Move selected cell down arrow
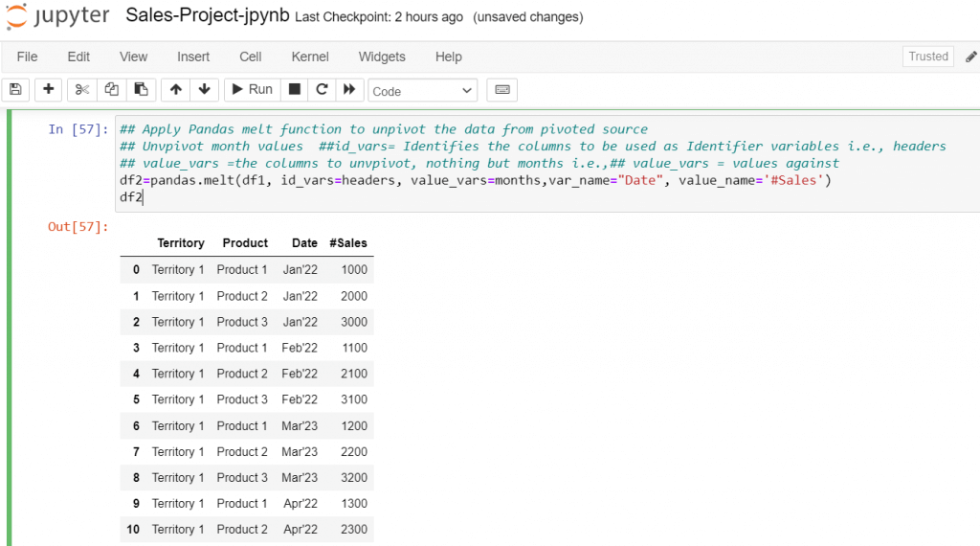The image size is (980, 546). pos(204,90)
